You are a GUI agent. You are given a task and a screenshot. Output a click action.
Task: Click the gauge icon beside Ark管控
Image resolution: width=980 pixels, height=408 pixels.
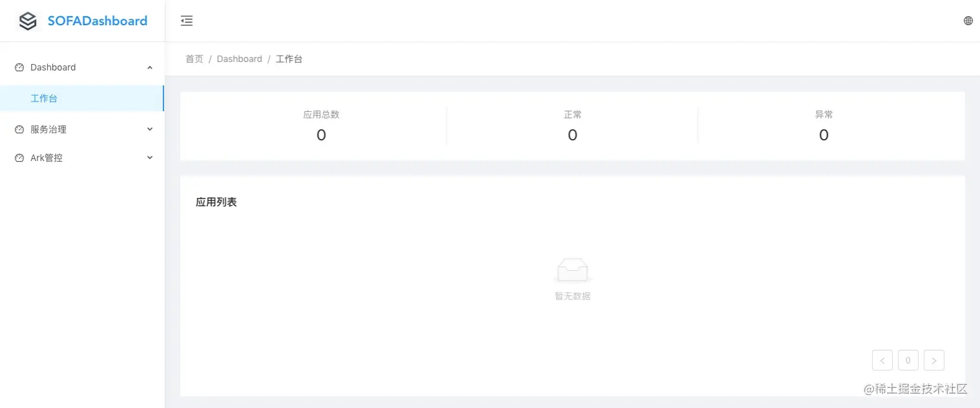[19, 158]
